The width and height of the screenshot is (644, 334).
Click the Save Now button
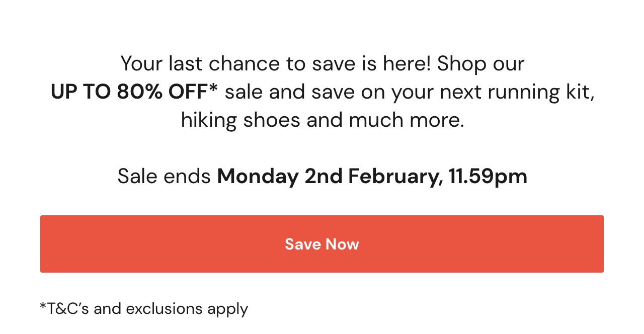coord(322,244)
